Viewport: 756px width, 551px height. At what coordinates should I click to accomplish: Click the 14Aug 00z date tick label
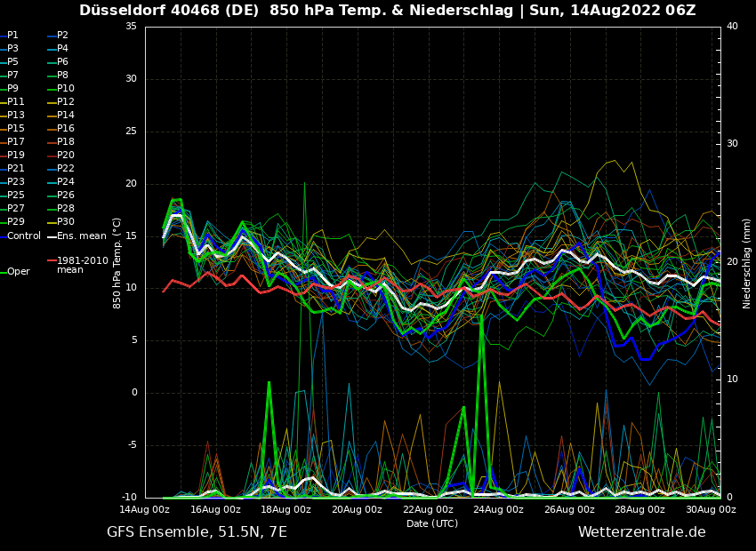(145, 510)
